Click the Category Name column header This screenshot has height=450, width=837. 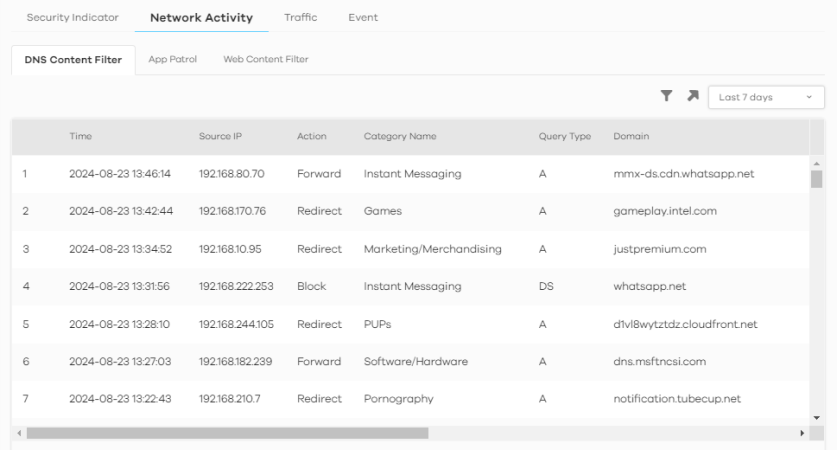[x=400, y=136]
